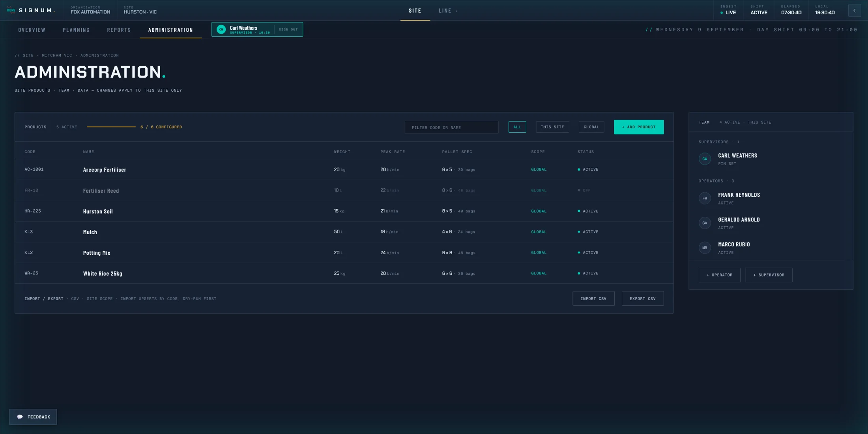868x434 pixels.
Task: Click the Sign Out button
Action: pos(288,30)
